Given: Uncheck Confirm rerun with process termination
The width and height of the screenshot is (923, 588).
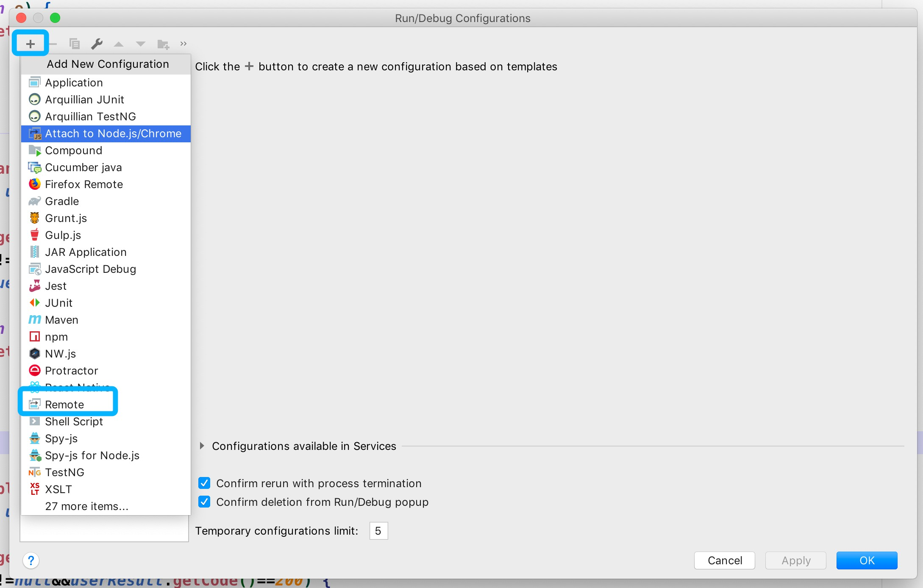Looking at the screenshot, I should point(204,483).
